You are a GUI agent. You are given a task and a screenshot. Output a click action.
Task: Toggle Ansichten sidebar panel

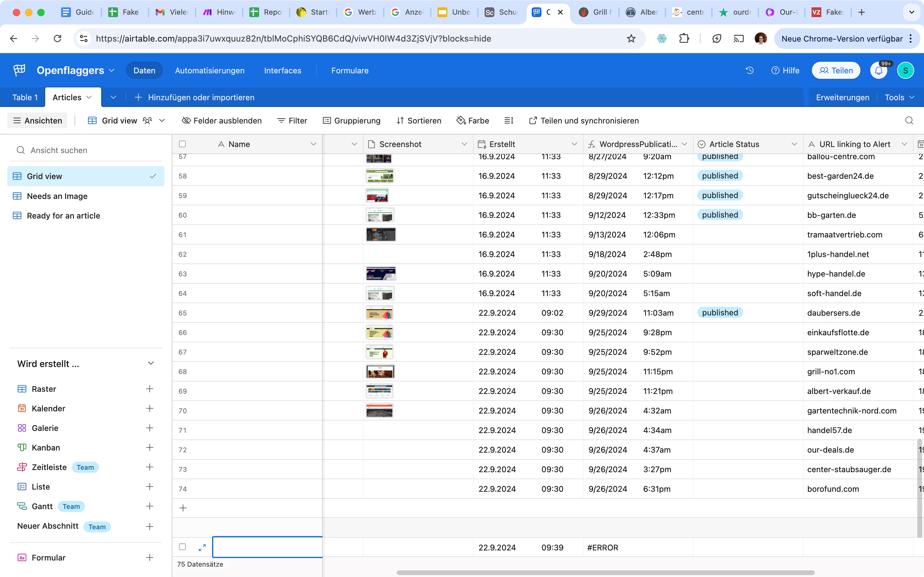coord(37,121)
